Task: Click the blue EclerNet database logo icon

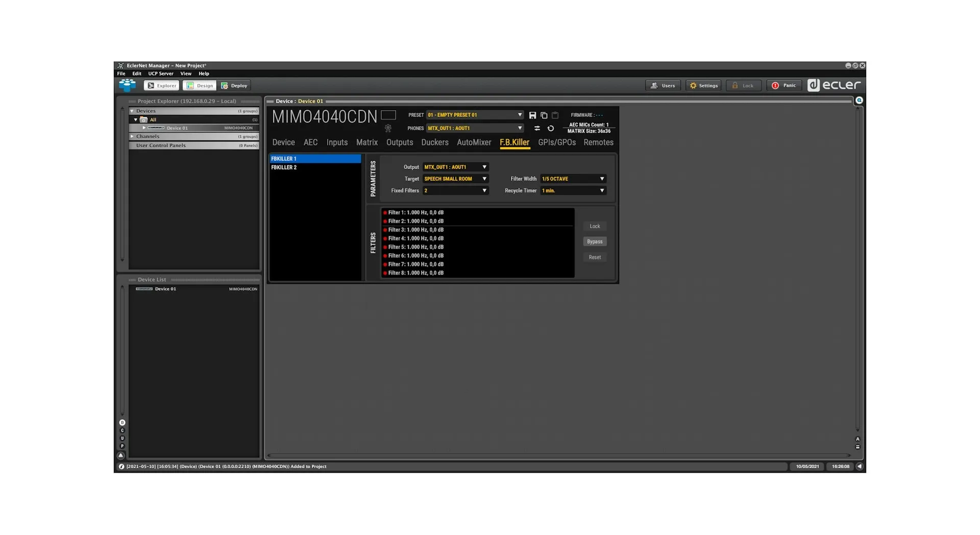Action: (x=127, y=85)
